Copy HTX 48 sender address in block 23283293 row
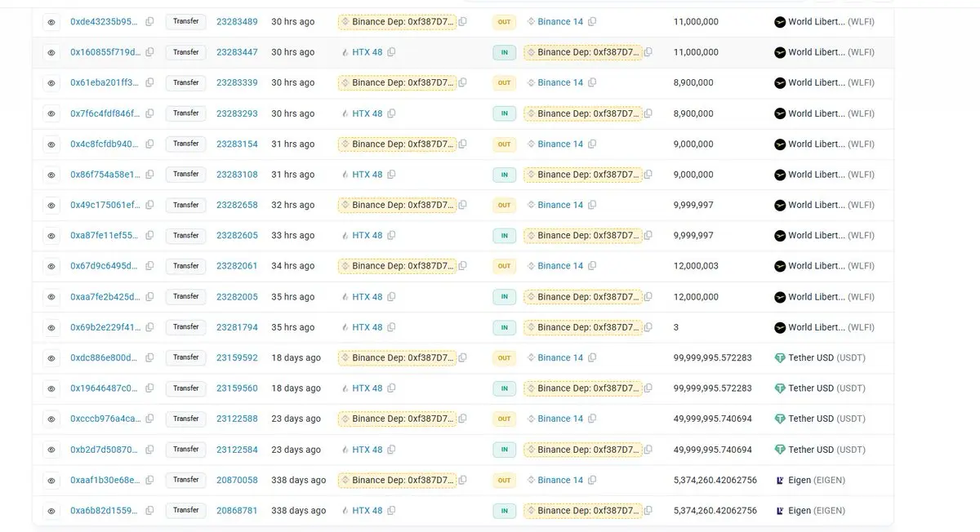Screen dimensions: 980x532 (x=391, y=113)
